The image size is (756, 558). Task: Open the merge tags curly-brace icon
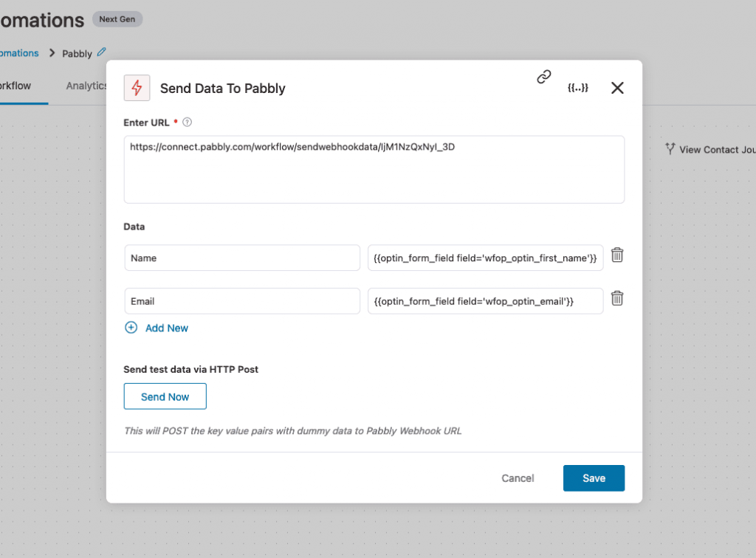click(577, 88)
